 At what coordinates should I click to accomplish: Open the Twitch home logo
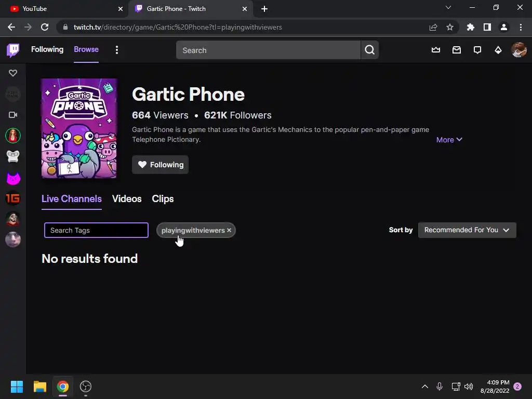[x=13, y=50]
